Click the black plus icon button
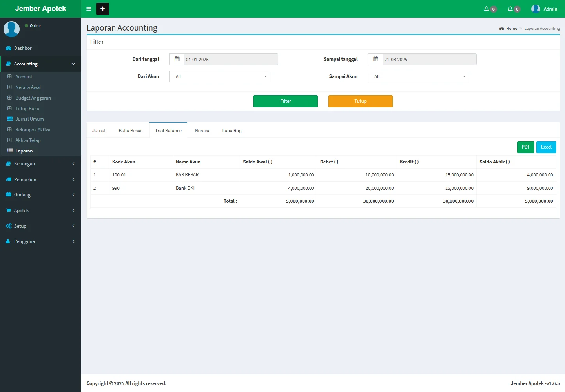This screenshot has width=565, height=392. click(x=102, y=9)
